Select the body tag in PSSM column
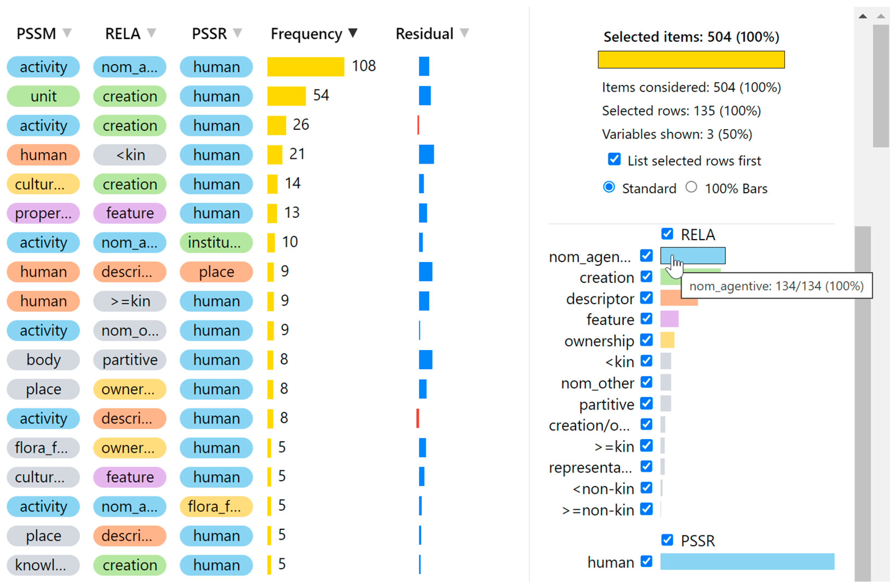This screenshot has width=896, height=588. [x=43, y=360]
